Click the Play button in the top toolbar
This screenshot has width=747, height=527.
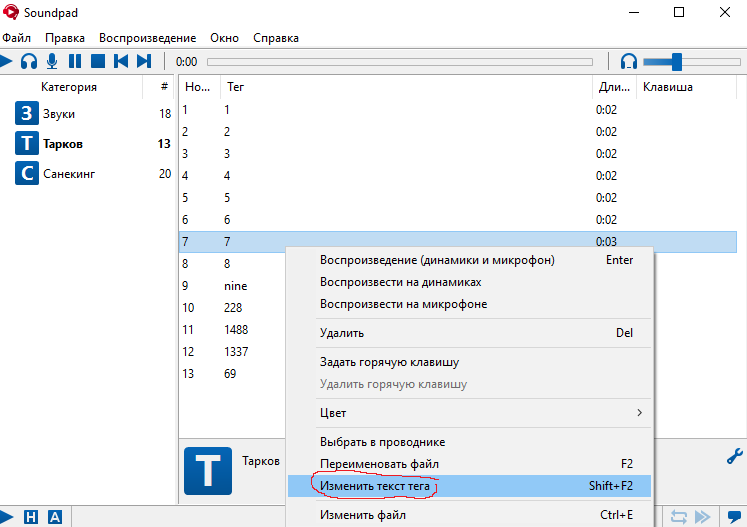[6, 61]
